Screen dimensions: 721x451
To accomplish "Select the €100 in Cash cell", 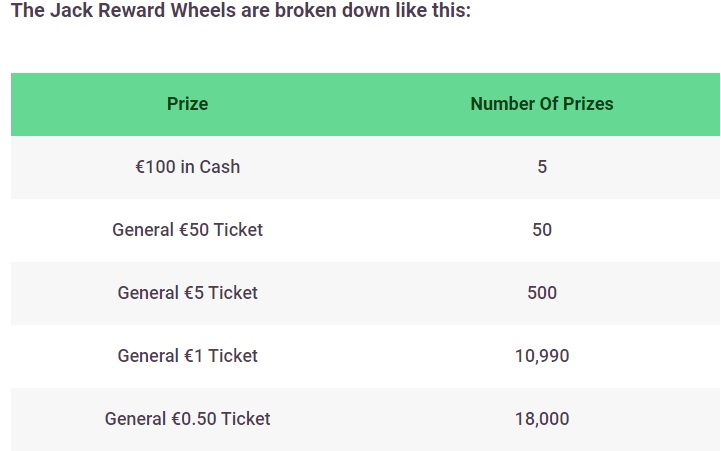I will click(188, 167).
